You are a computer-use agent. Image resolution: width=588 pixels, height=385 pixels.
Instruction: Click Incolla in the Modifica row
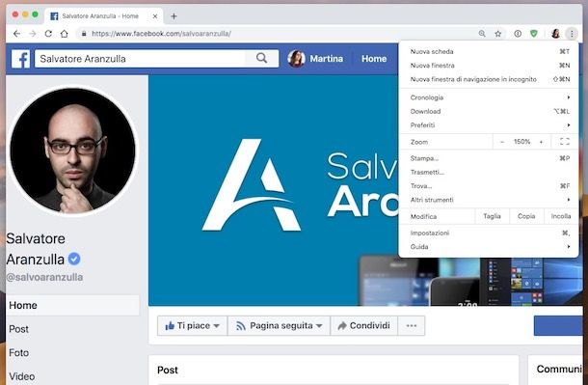tap(561, 216)
